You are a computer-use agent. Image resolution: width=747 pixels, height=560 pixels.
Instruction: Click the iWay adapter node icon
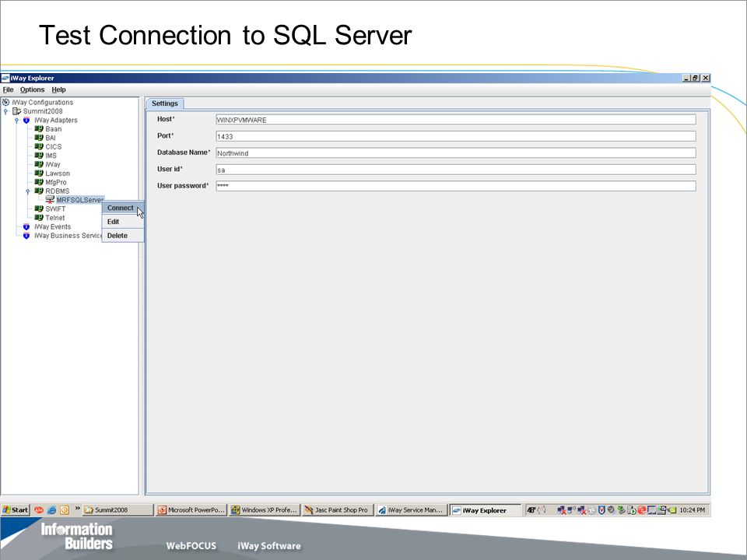coord(39,164)
